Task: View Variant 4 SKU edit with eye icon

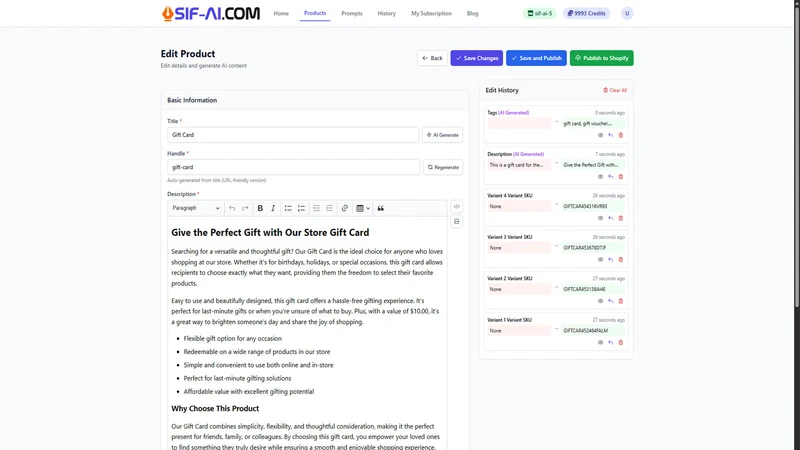Action: pos(601,218)
